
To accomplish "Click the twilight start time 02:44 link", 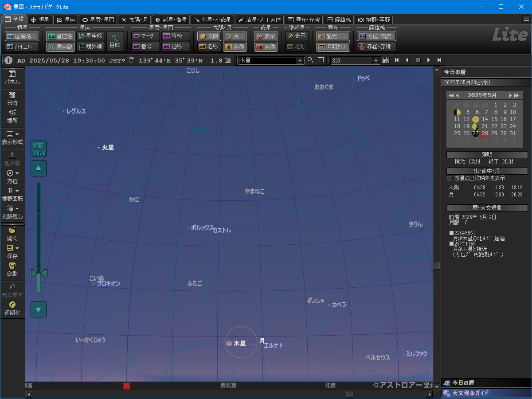I will click(x=474, y=161).
